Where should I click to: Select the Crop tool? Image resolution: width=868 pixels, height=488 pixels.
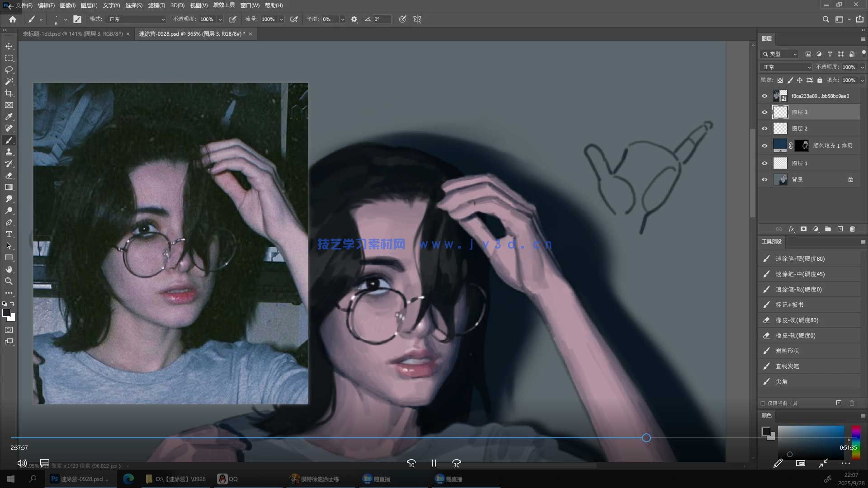(9, 93)
